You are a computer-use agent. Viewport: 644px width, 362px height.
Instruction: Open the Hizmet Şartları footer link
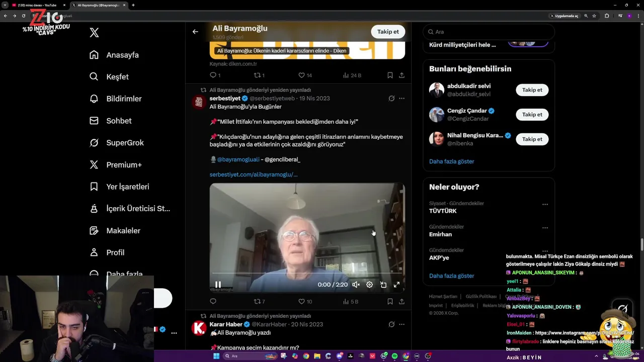coord(443,297)
